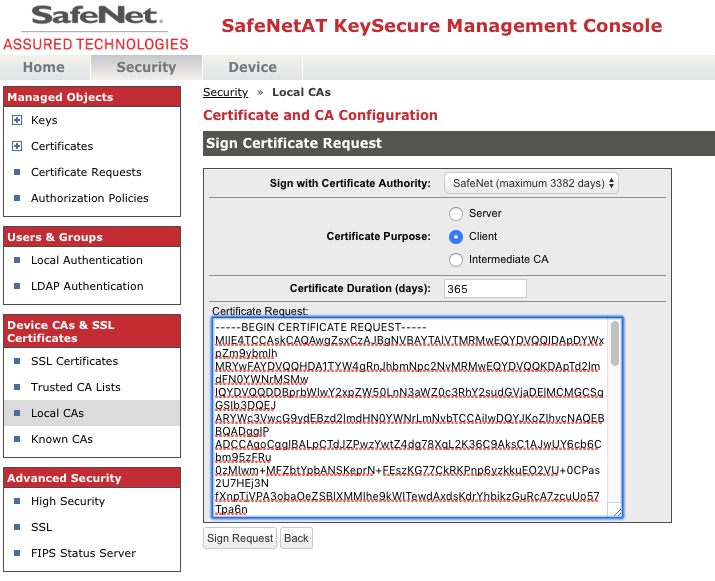Click the Back button
The image size is (715, 581).
point(296,538)
